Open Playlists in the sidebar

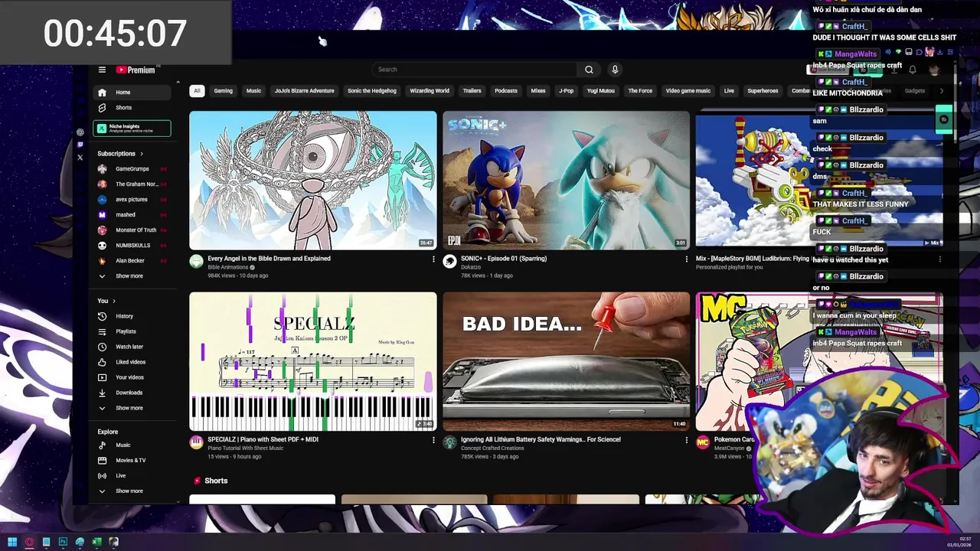tap(132, 331)
